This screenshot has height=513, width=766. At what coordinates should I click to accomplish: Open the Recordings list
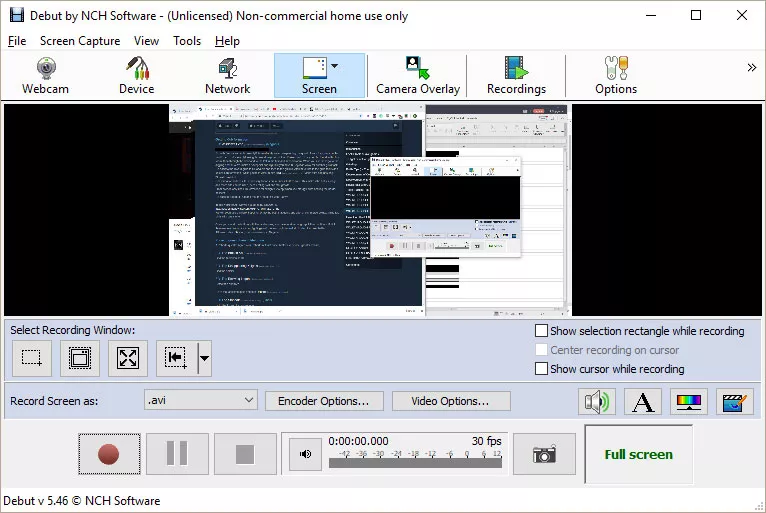click(x=516, y=76)
